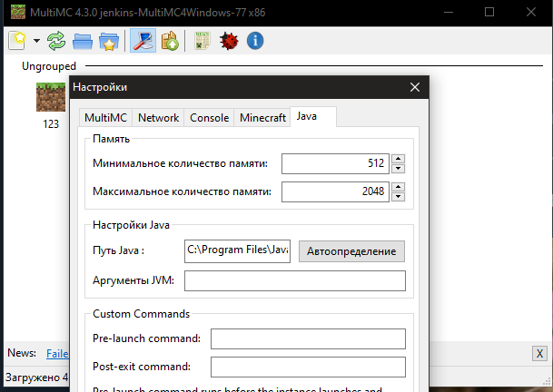Open the News newspaper icon
Image resolution: width=553 pixels, height=392 pixels.
[x=202, y=41]
